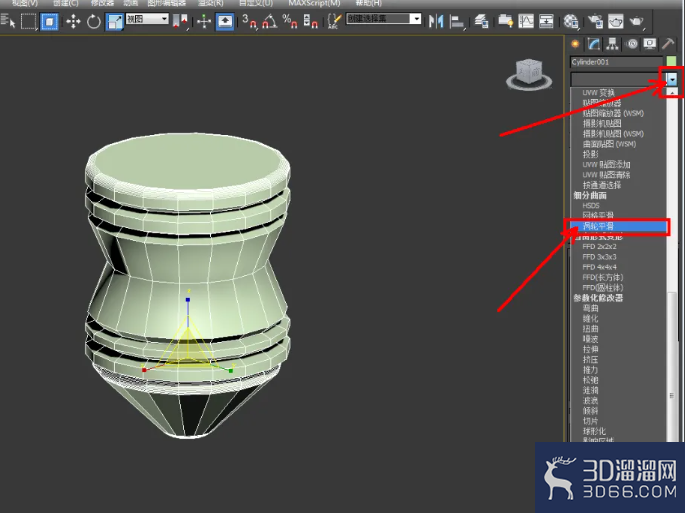Select 按通道选择 modifier

pos(602,185)
